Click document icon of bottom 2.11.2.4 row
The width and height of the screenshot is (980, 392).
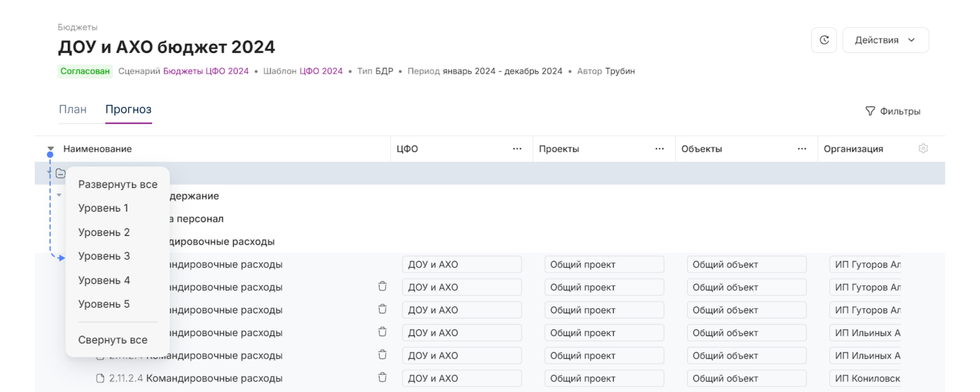point(100,378)
